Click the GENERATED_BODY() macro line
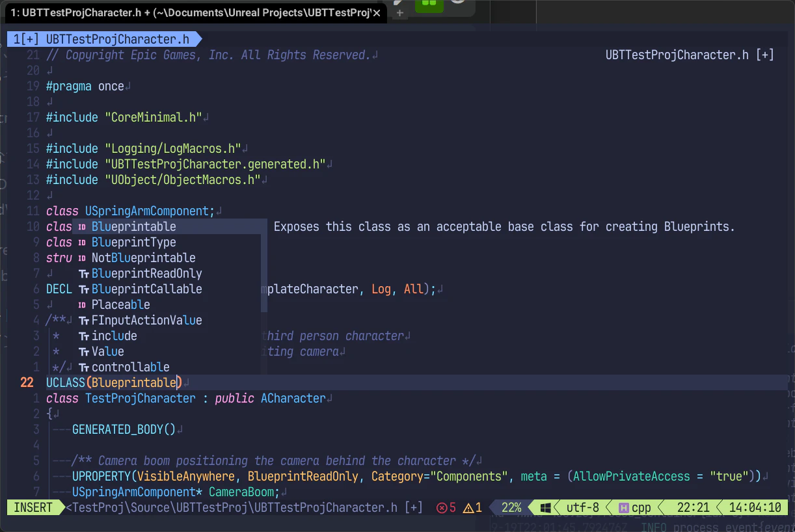 click(124, 429)
